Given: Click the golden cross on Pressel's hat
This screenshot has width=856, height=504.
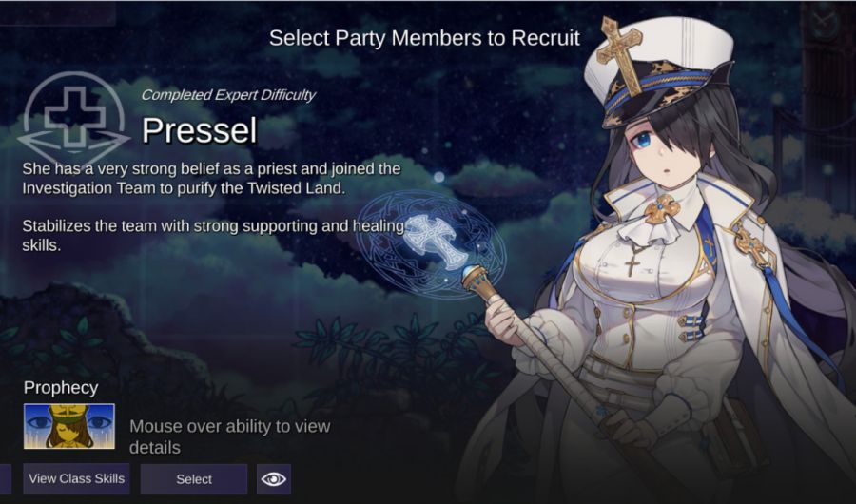Looking at the screenshot, I should point(620,56).
